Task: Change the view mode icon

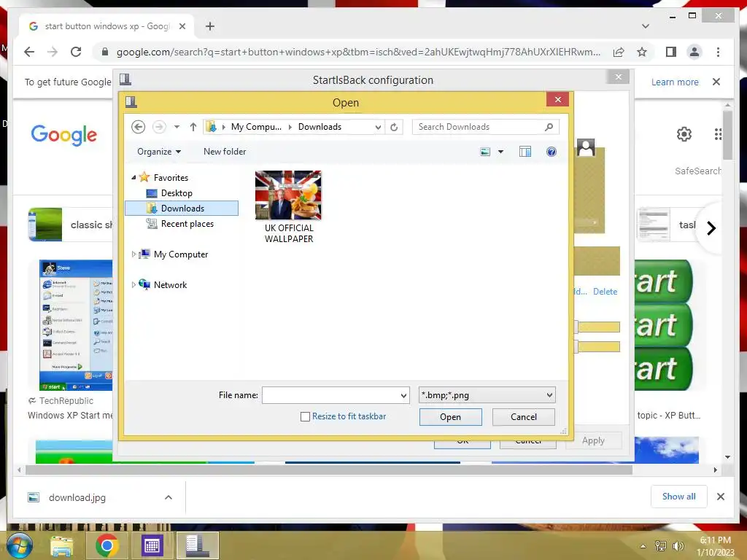Action: tap(485, 152)
